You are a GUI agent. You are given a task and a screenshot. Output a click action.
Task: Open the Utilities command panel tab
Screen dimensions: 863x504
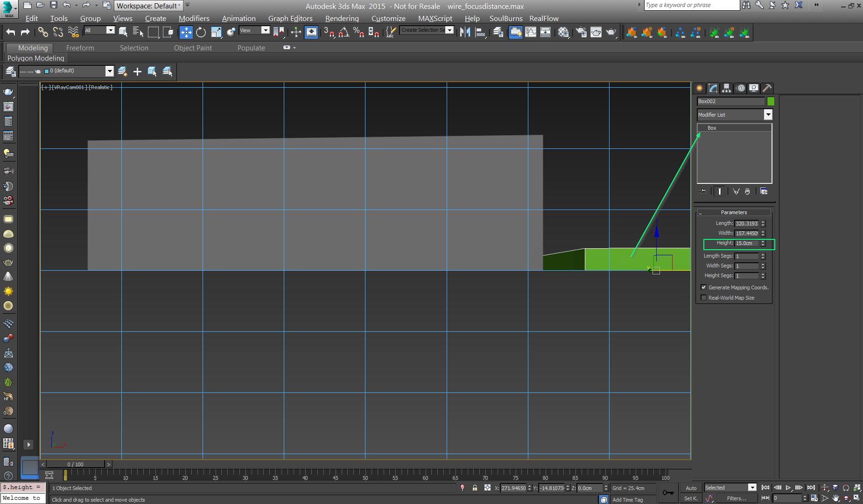pyautogui.click(x=767, y=88)
